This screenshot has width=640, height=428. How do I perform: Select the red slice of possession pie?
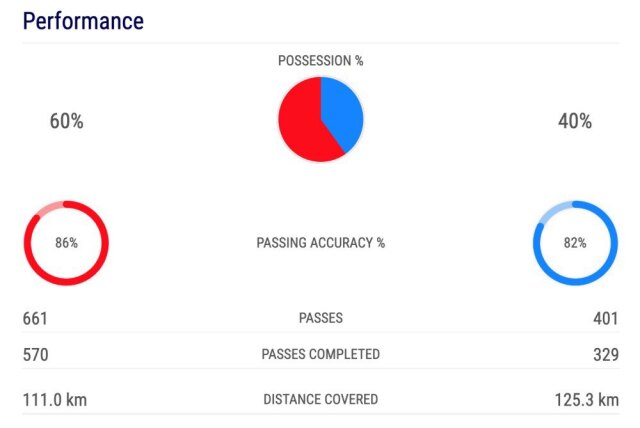(302, 125)
